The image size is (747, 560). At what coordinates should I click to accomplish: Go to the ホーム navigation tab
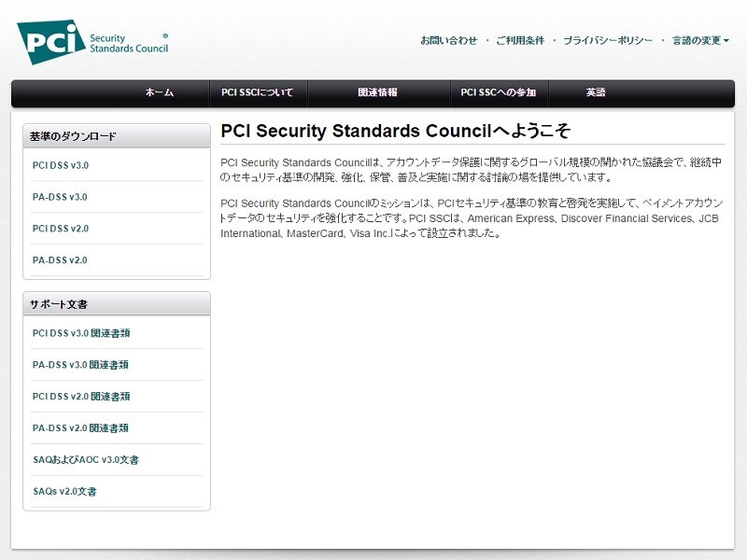point(159,92)
